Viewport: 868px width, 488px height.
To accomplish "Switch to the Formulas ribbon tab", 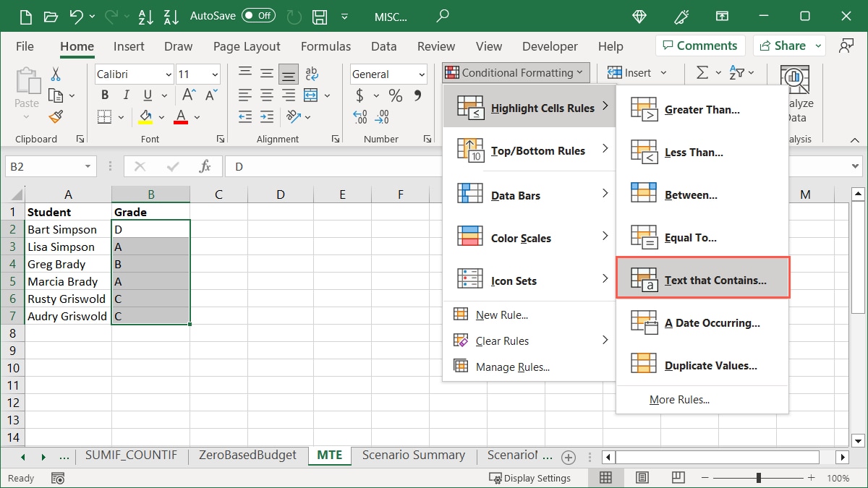I will click(x=325, y=46).
